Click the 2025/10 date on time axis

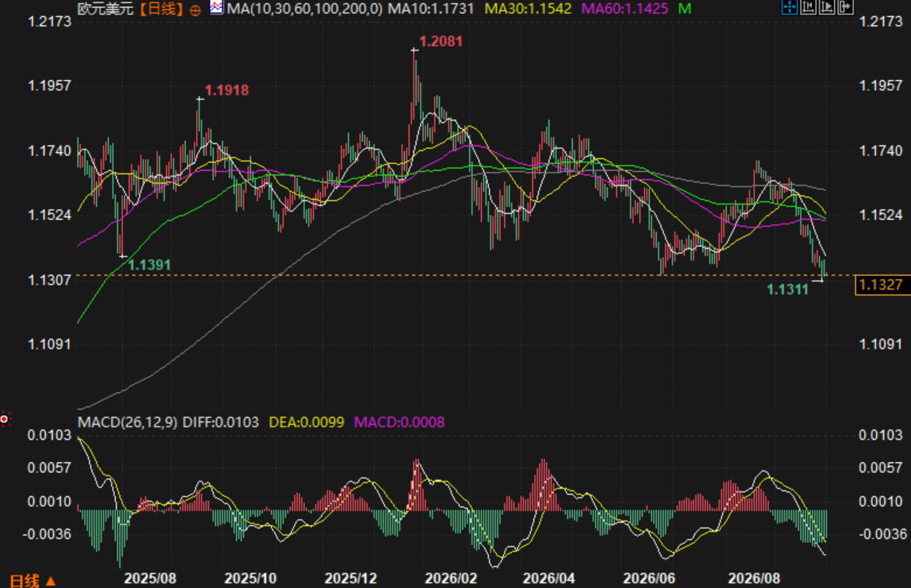(x=250, y=579)
